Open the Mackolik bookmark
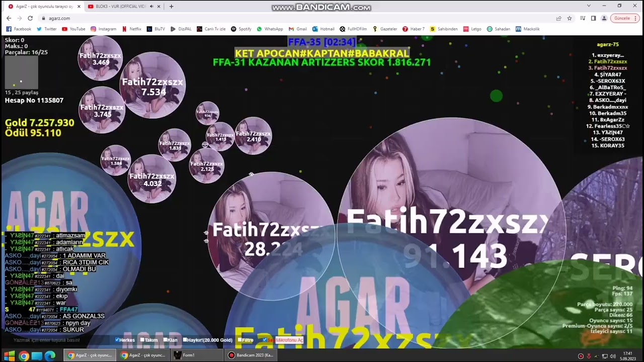644x362 pixels. (527, 29)
